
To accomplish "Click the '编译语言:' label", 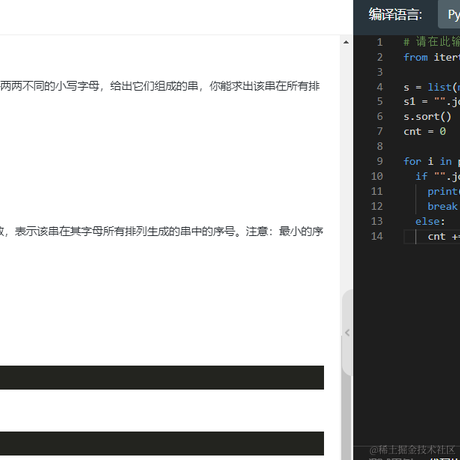I will (x=395, y=15).
